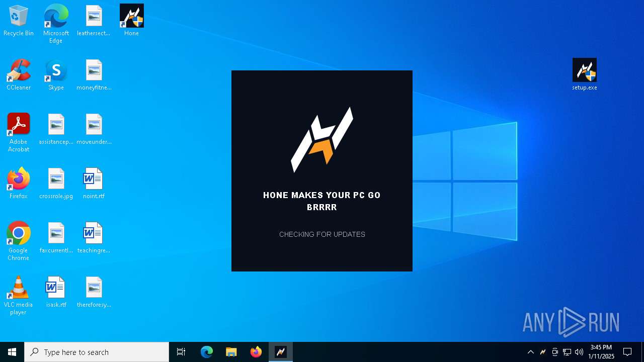Select the faxcurrentl image file icon
This screenshot has width=644, height=362.
coord(56,238)
